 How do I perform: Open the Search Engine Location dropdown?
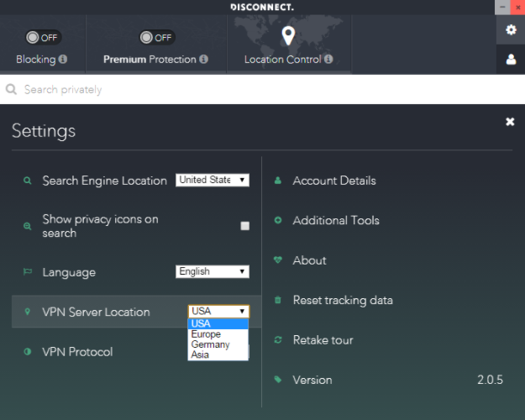213,181
